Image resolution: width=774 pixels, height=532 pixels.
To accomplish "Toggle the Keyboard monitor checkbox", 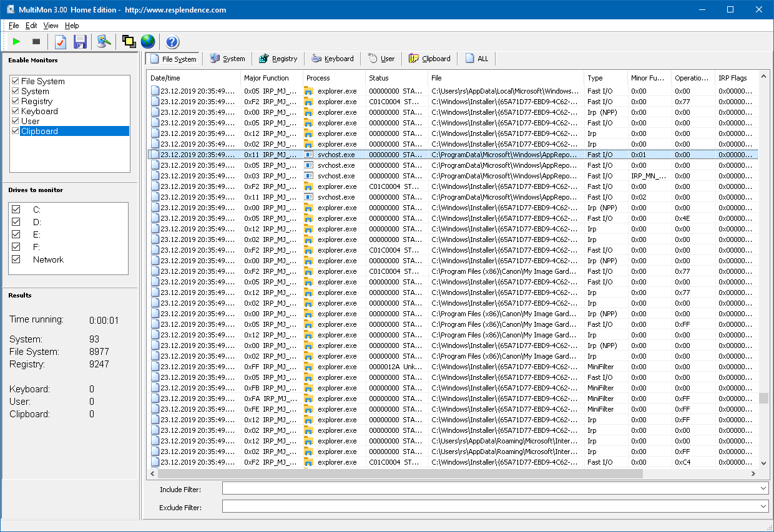I will (x=16, y=111).
